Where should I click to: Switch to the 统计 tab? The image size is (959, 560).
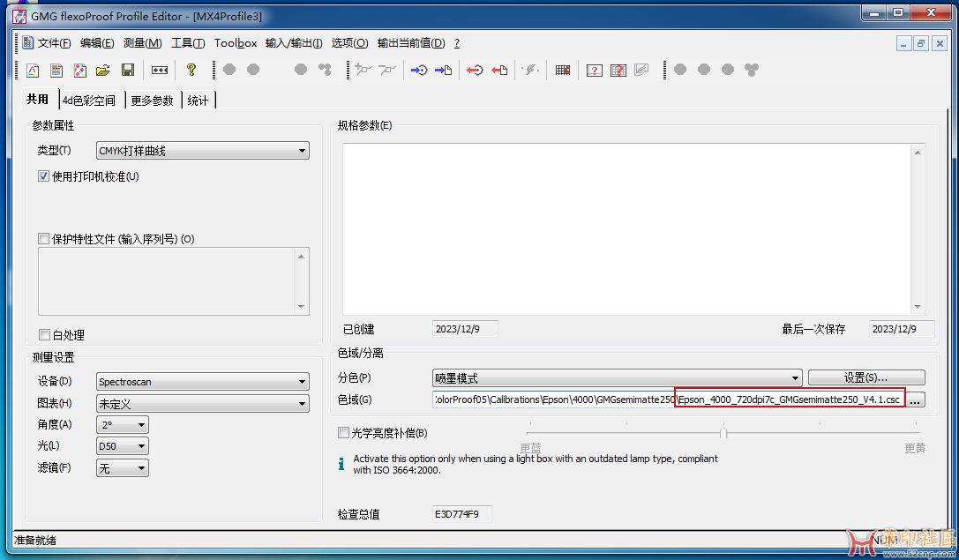click(x=198, y=101)
